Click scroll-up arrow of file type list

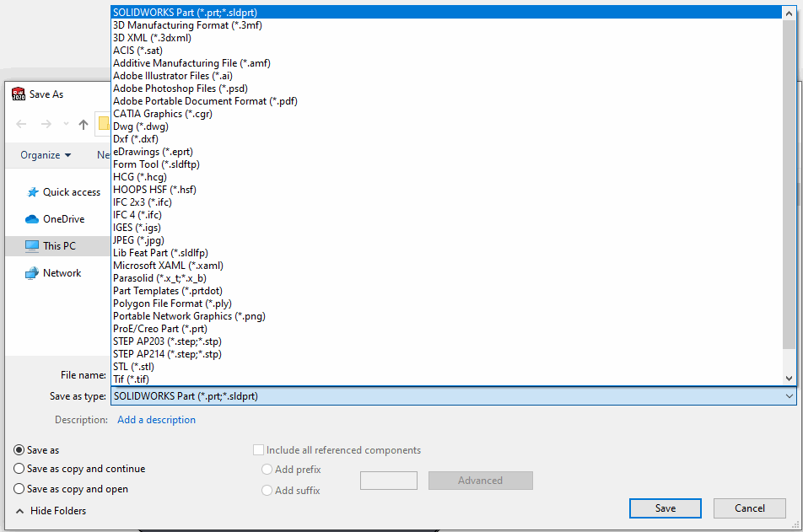pos(789,13)
